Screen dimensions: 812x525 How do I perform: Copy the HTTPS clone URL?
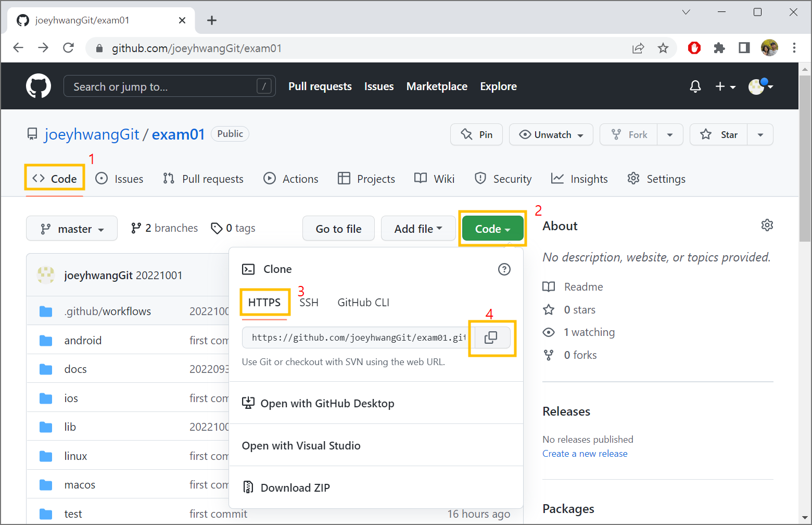tap(491, 337)
